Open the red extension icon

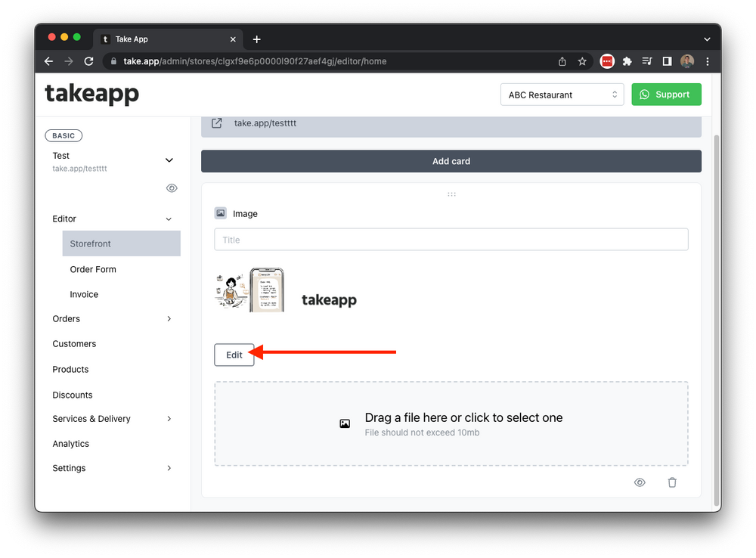tap(607, 61)
